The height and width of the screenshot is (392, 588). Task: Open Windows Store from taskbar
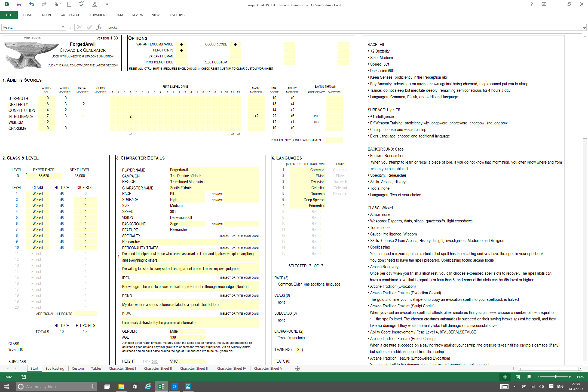point(134,387)
